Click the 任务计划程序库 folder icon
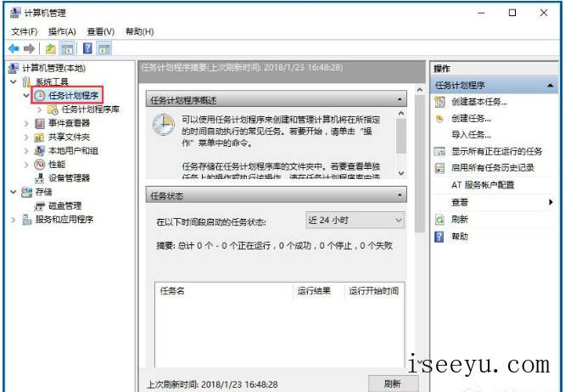 pyautogui.click(x=53, y=109)
